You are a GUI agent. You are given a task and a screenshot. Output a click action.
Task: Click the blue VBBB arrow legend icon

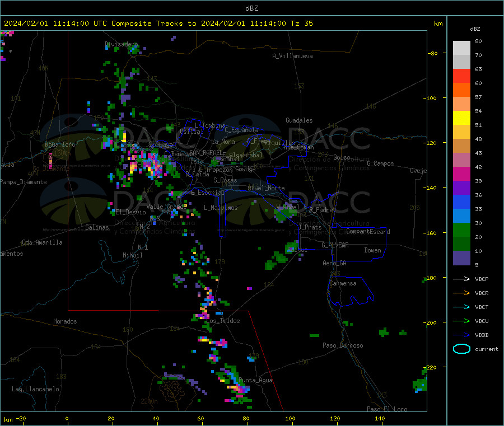[461, 335]
